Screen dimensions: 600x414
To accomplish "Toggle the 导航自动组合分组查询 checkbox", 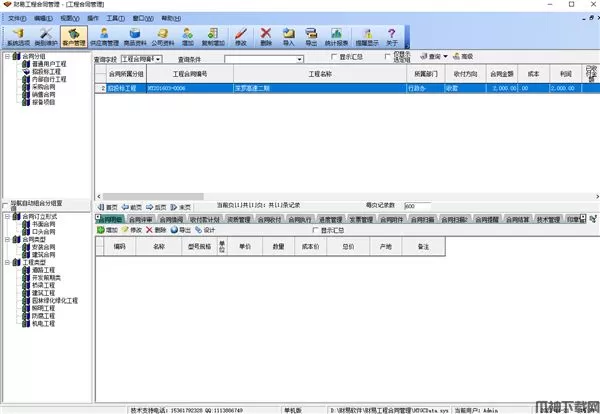I will coord(6,203).
